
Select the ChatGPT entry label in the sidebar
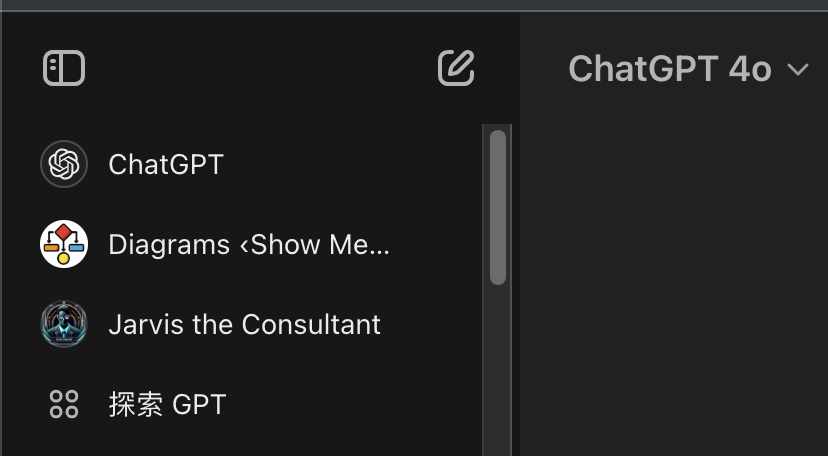166,164
